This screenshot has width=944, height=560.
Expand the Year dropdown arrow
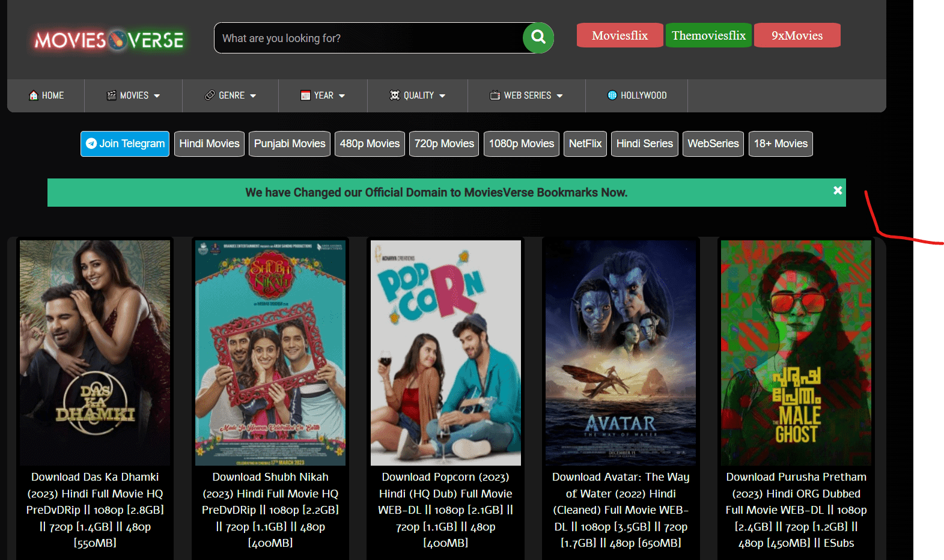coord(342,96)
